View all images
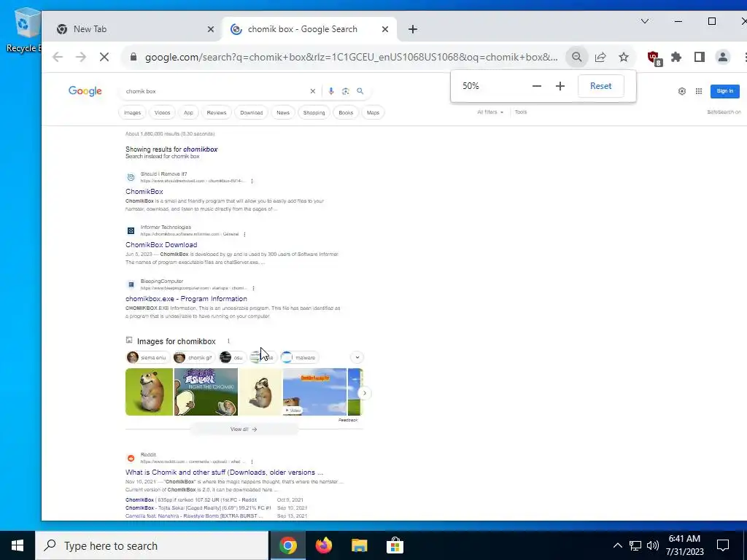This screenshot has width=747, height=560. (x=244, y=429)
